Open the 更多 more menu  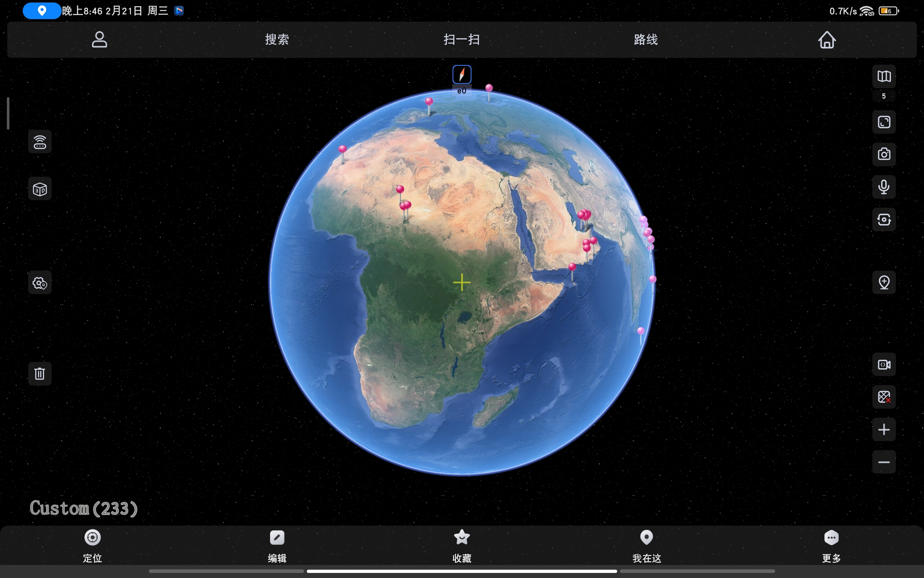point(831,546)
